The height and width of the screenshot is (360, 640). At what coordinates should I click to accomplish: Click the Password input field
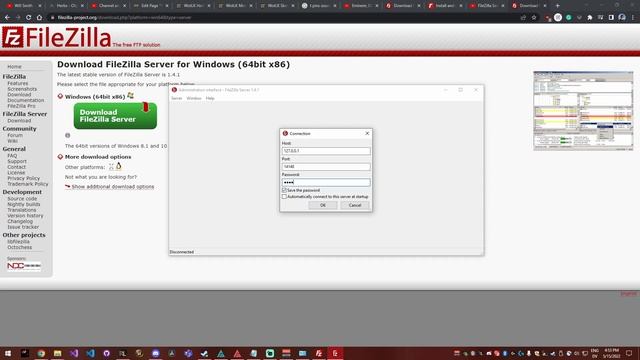326,182
